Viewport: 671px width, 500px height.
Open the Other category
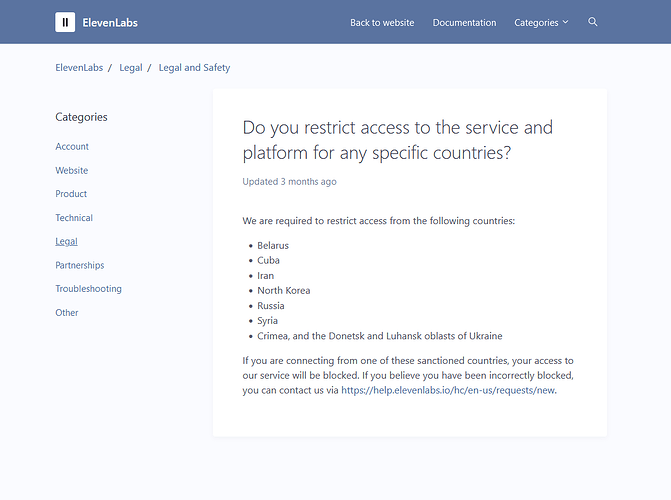tap(67, 313)
